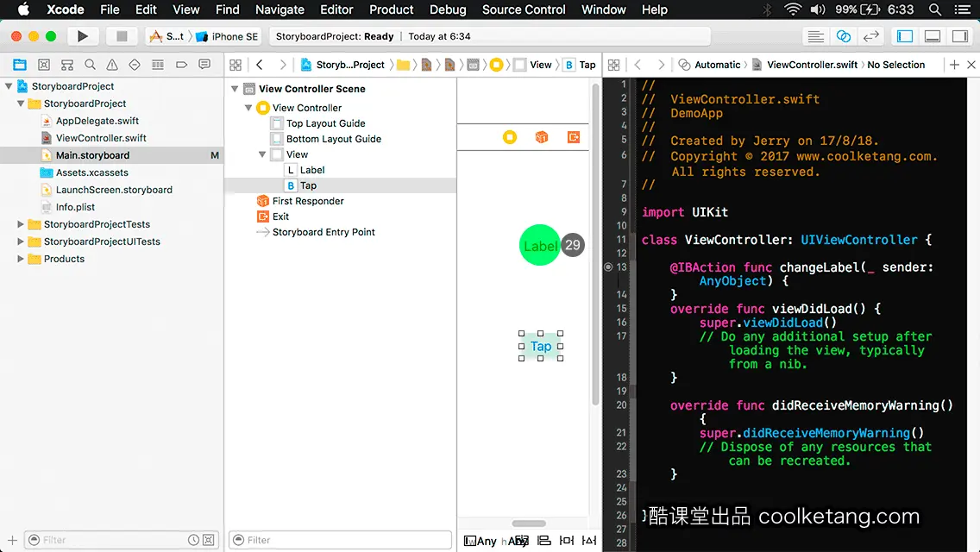Select Exit in document outline
Viewport: 980px width, 552px height.
tap(280, 216)
